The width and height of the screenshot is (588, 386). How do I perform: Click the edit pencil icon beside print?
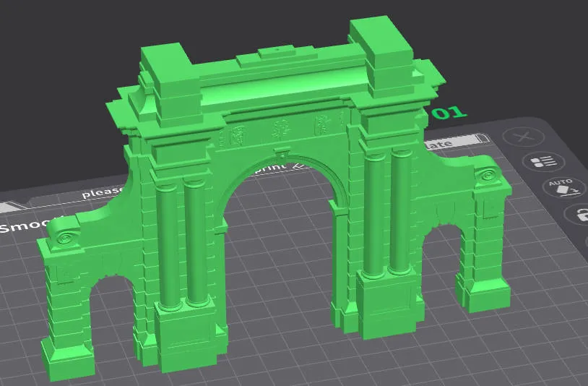coord(299,167)
